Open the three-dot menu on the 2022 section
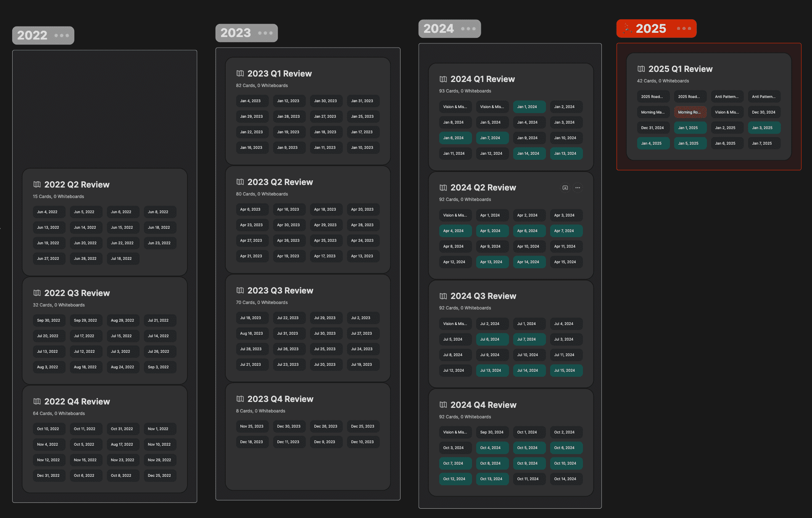Image resolution: width=812 pixels, height=518 pixels. [x=61, y=36]
